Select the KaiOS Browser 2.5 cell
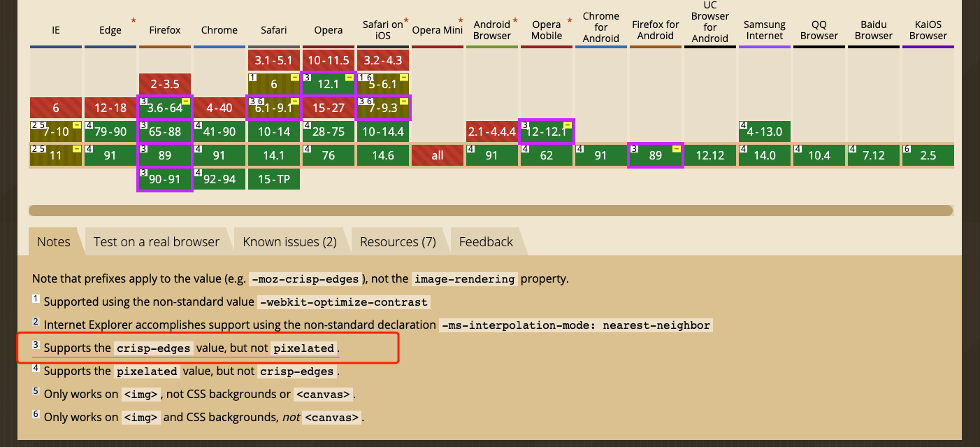 click(x=928, y=155)
